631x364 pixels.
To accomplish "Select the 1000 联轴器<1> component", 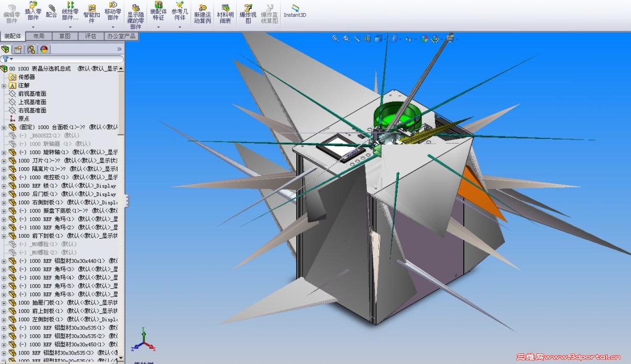I will (x=50, y=144).
